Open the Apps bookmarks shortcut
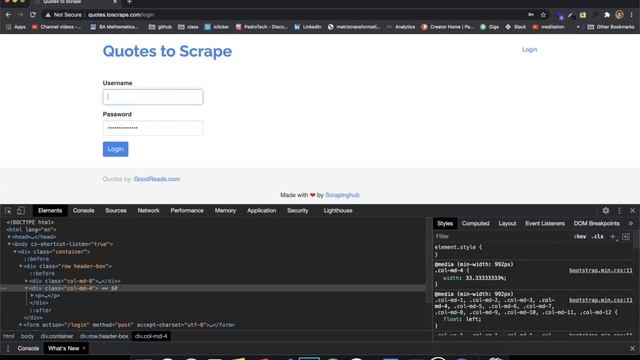 [x=16, y=27]
